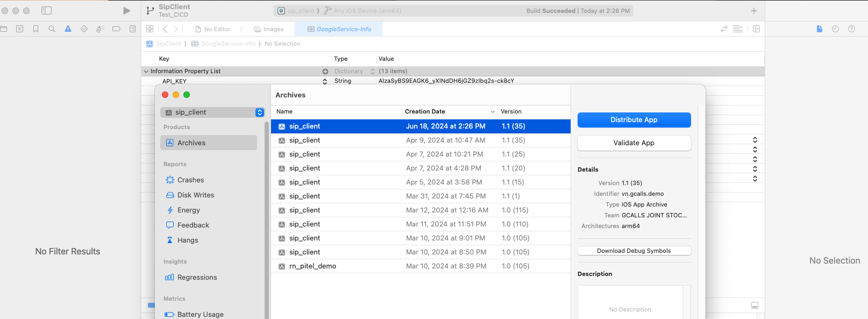Click the related items grid icon
Screen dimensions: 868x319
[150, 29]
